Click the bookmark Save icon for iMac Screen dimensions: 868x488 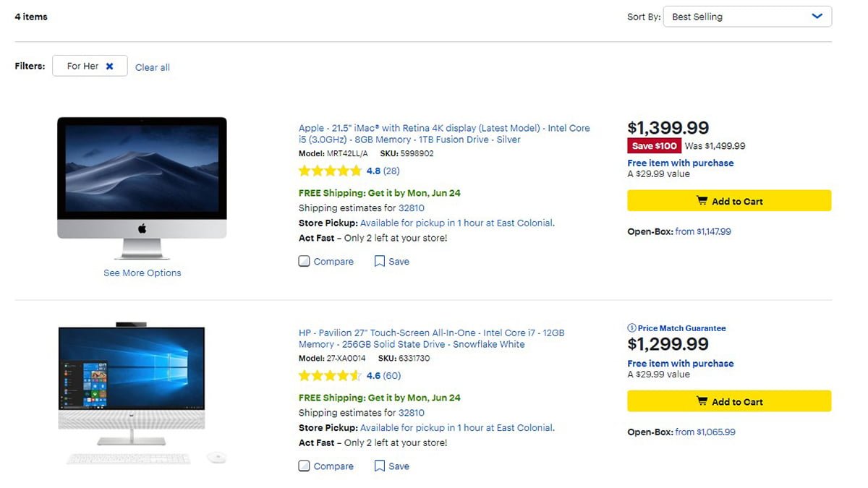click(x=379, y=262)
